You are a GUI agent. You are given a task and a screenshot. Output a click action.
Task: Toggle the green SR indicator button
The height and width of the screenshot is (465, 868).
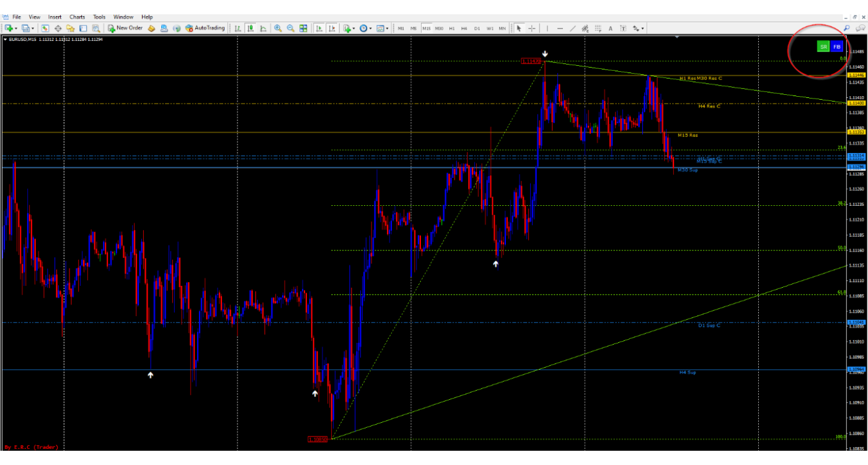(823, 46)
